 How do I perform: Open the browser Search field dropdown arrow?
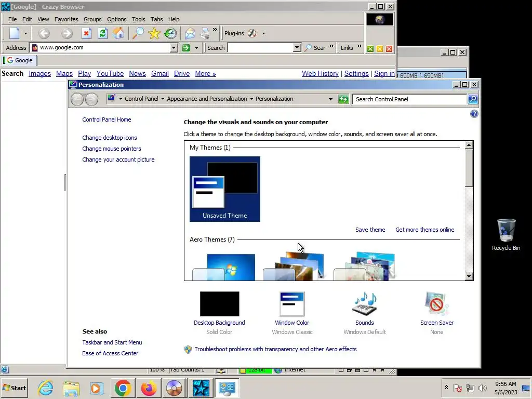(x=297, y=47)
